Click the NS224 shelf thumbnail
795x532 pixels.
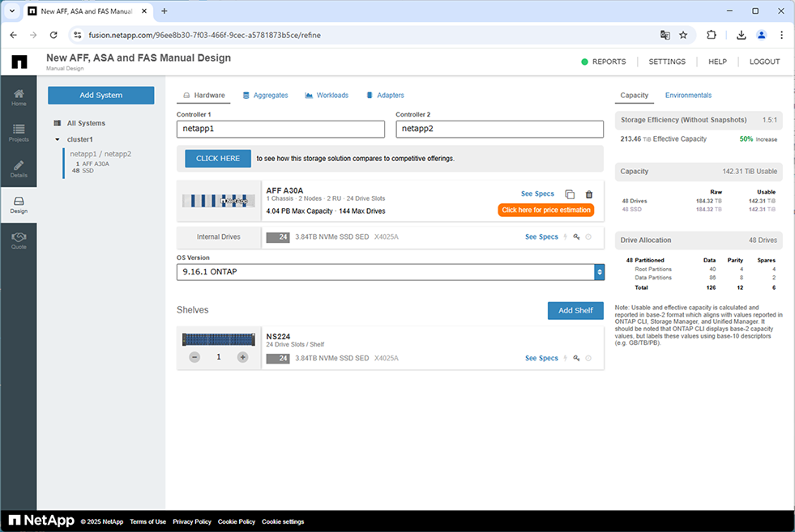[219, 339]
